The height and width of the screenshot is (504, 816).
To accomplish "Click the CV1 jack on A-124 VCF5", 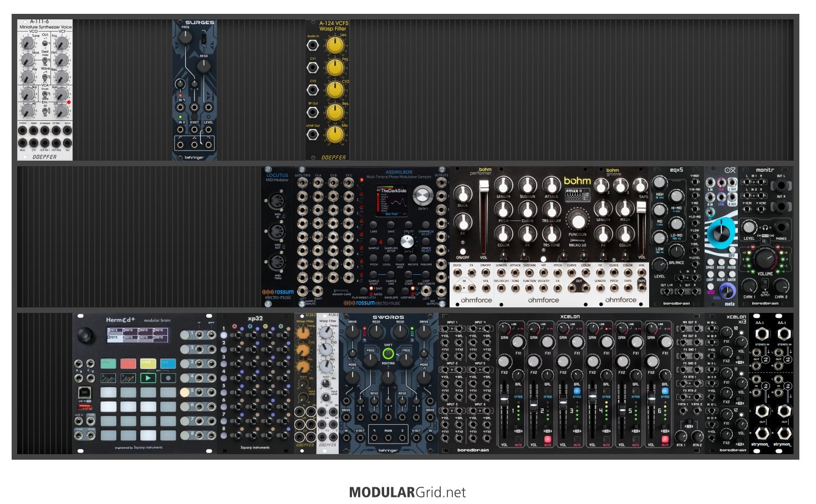I will point(313,67).
